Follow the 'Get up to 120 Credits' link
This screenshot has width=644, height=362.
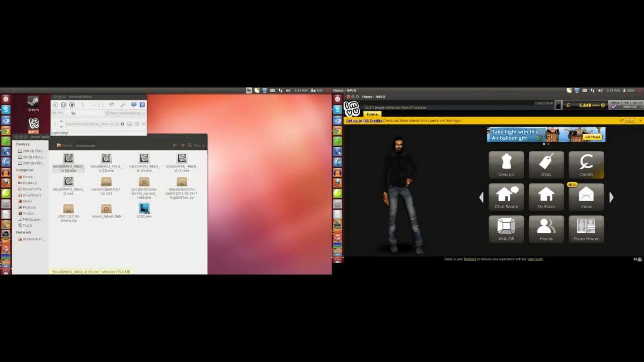click(x=364, y=121)
